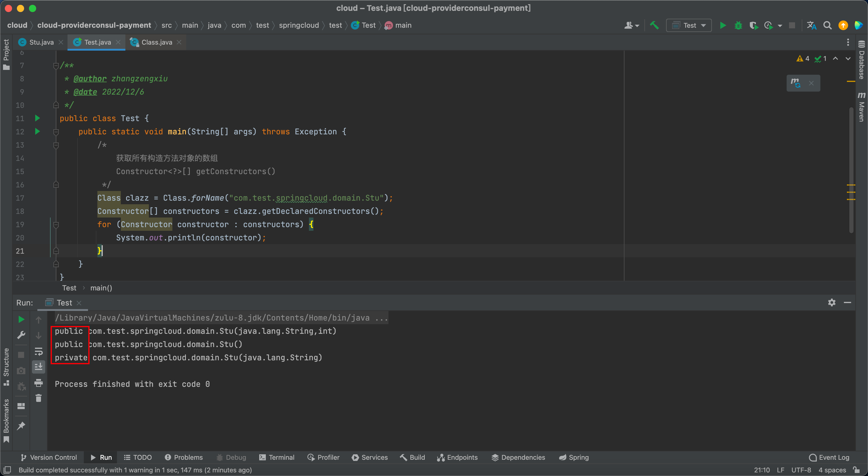Run the Test configuration from the toolbar
The height and width of the screenshot is (476, 868).
[x=722, y=25]
